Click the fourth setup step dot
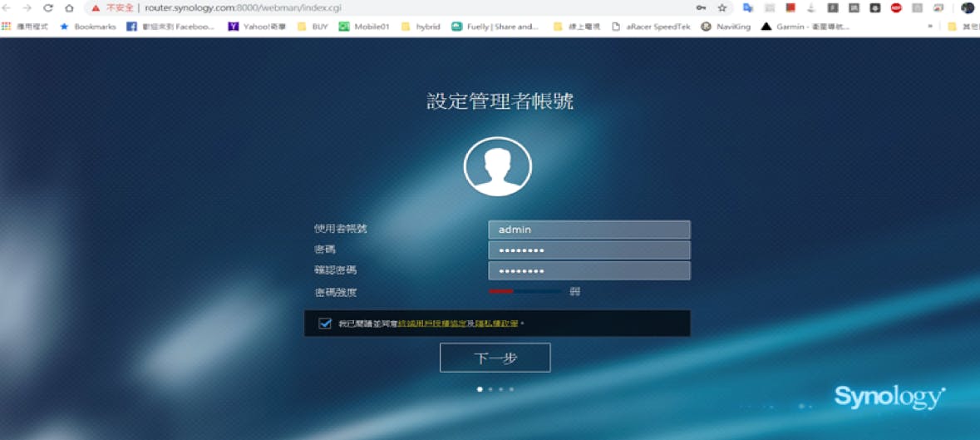 tap(511, 388)
